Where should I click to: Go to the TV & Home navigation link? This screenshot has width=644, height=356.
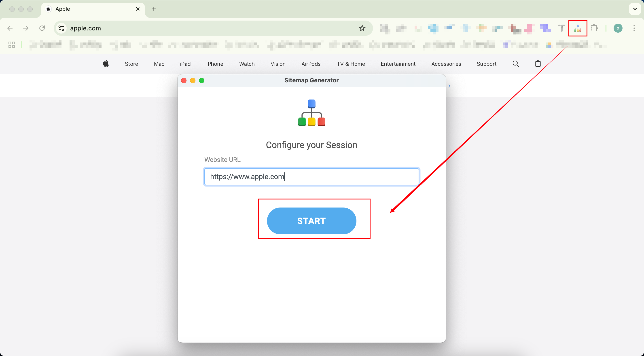point(351,64)
